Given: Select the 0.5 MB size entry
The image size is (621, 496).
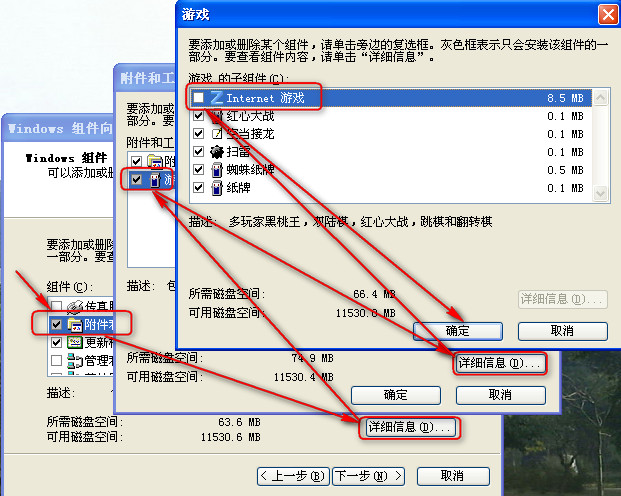Looking at the screenshot, I should coord(565,170).
